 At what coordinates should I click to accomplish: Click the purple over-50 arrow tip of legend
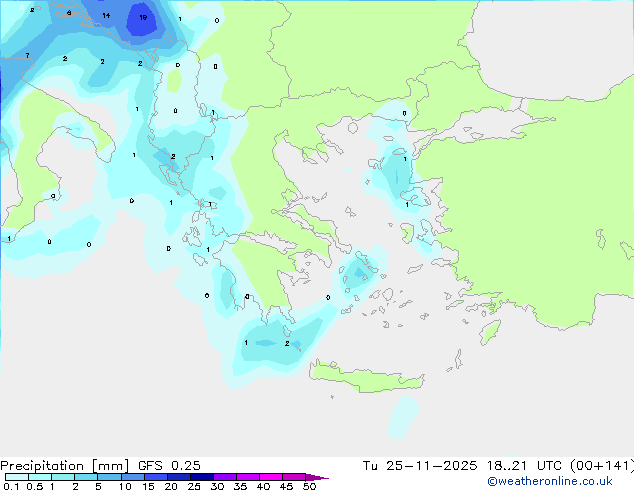(x=317, y=477)
